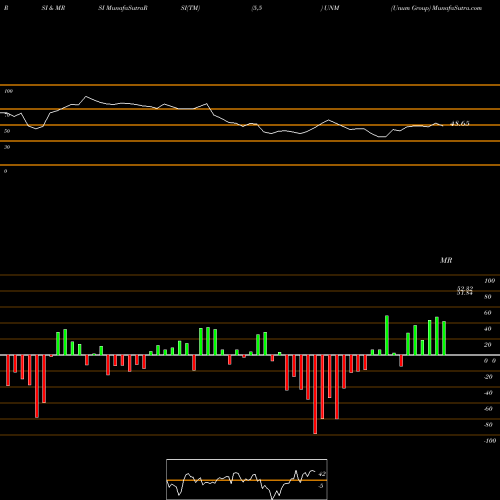Click the MR axis label -40
The width and height of the screenshot is (500, 500).
[488, 393]
